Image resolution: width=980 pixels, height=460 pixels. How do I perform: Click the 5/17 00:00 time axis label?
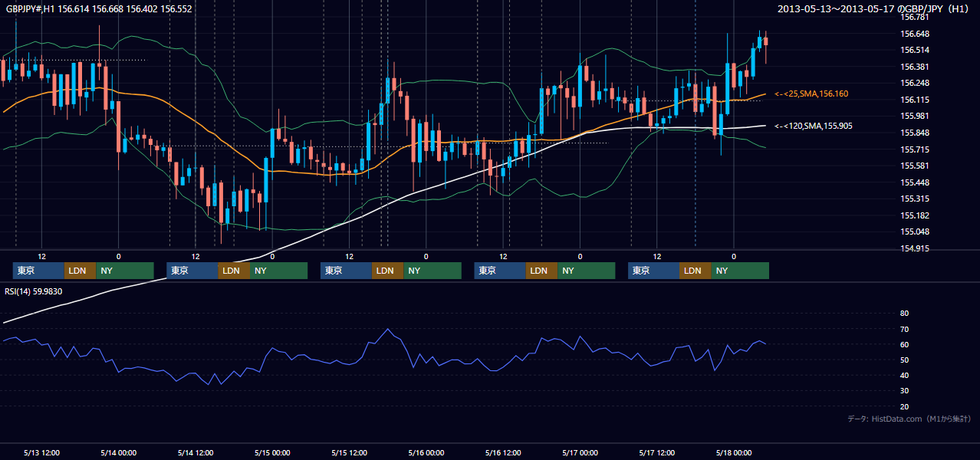coord(580,452)
